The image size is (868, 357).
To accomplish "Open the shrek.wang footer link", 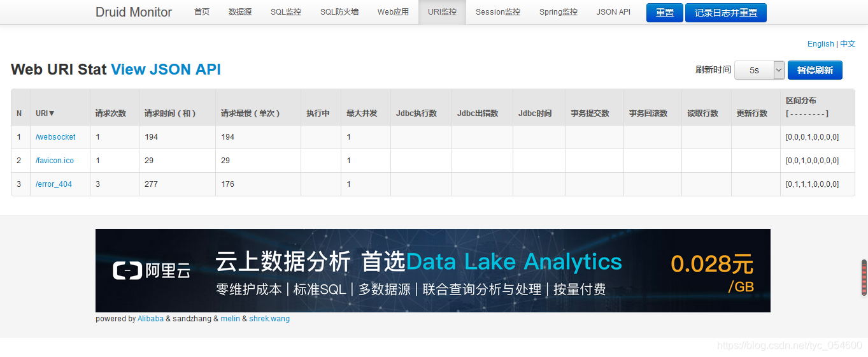I will coord(269,319).
